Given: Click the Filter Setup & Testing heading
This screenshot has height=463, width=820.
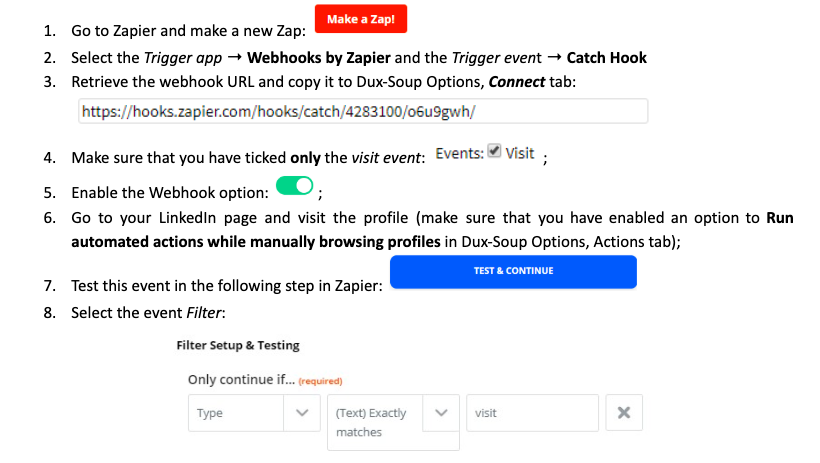Looking at the screenshot, I should [x=238, y=345].
